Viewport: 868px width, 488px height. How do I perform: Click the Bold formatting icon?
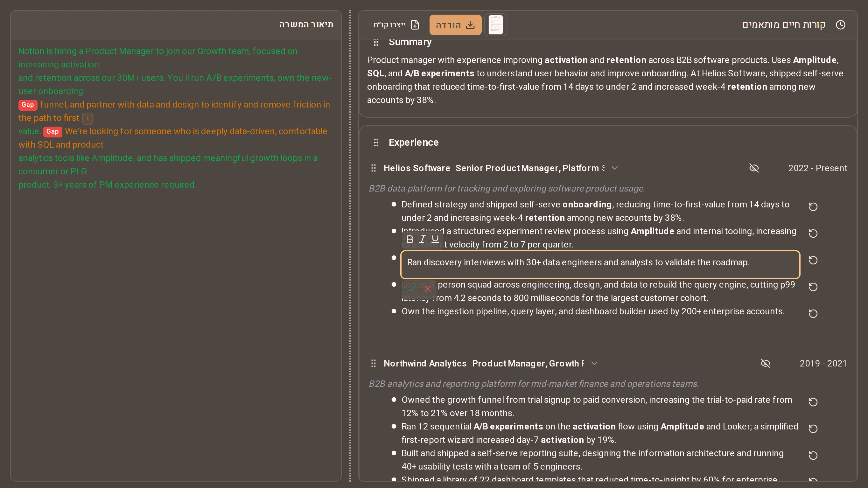[410, 239]
